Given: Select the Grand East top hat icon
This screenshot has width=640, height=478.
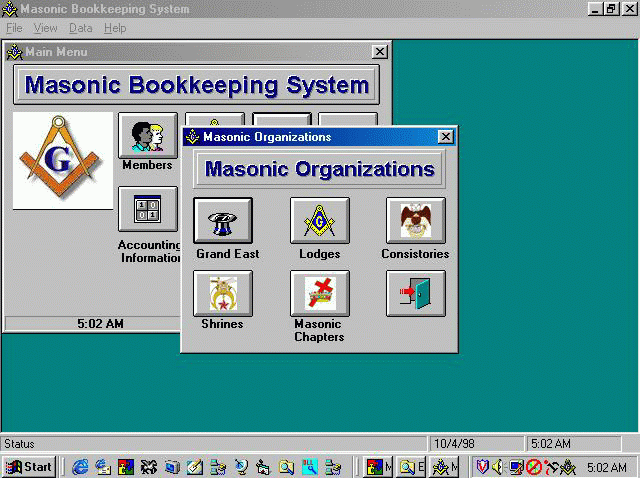Looking at the screenshot, I should click(222, 221).
